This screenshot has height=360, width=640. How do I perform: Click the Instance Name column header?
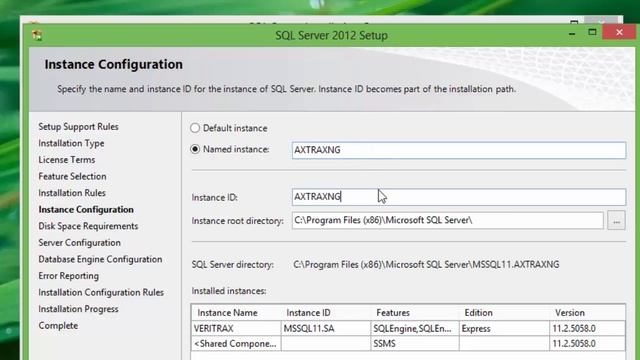(x=236, y=313)
